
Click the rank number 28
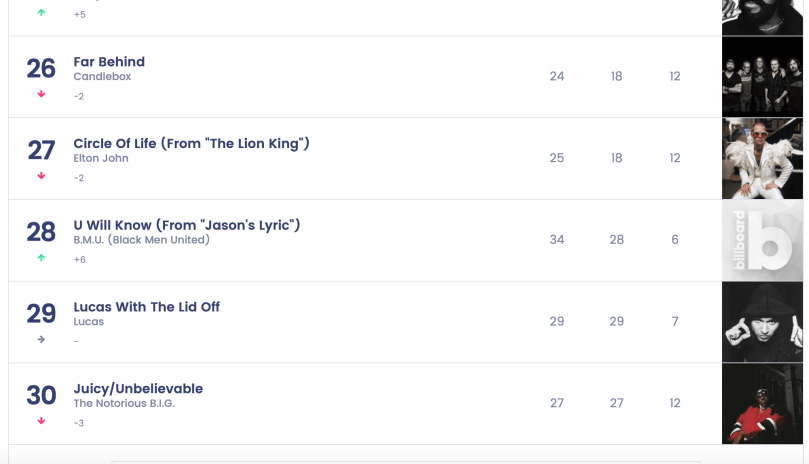(41, 232)
